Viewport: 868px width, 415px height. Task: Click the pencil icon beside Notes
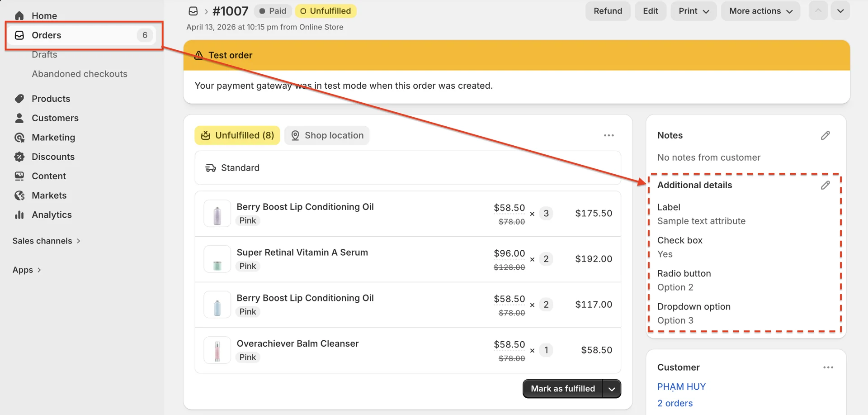825,135
